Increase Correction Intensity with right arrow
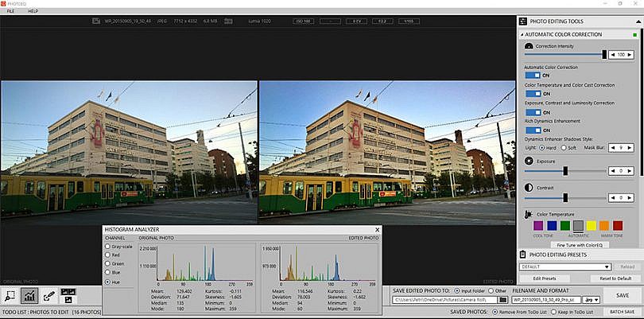Screen dimensions: 644x319 (629, 55)
